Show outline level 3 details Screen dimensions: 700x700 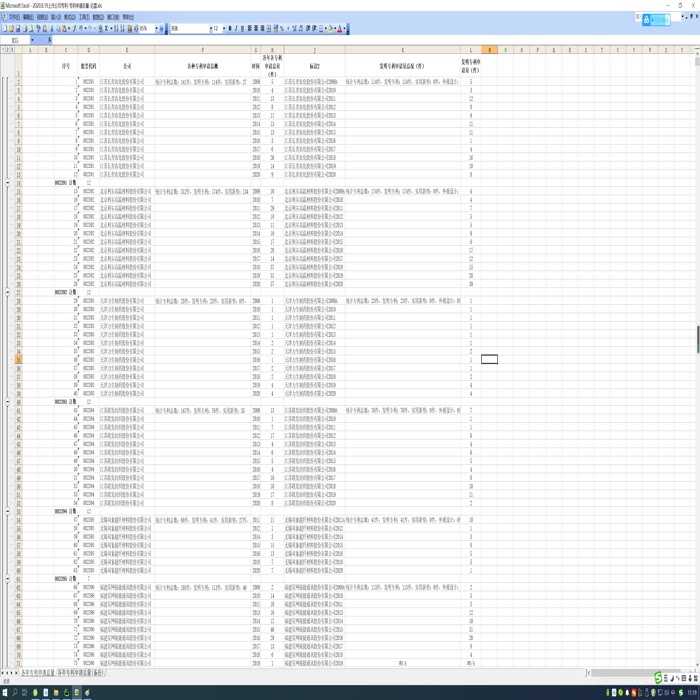(x=12, y=50)
